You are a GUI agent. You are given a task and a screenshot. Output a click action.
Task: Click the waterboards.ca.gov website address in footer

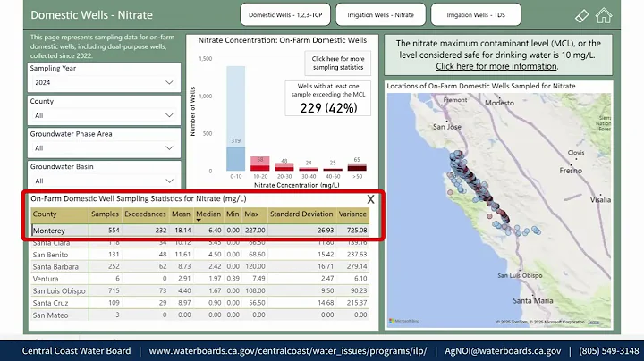click(x=288, y=351)
